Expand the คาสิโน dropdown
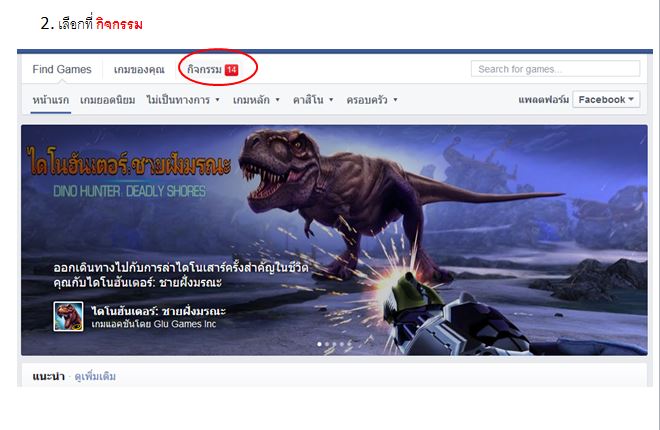Viewport: 660px width, 430px height. click(313, 100)
